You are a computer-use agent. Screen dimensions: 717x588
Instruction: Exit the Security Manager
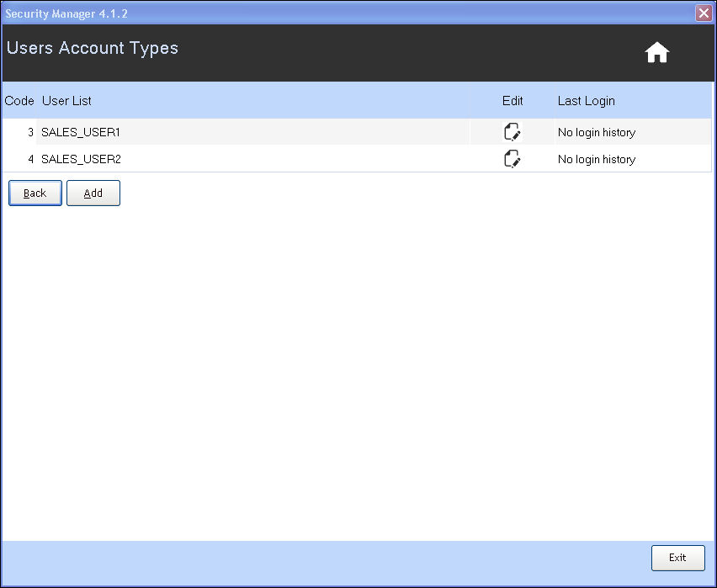pyautogui.click(x=677, y=558)
